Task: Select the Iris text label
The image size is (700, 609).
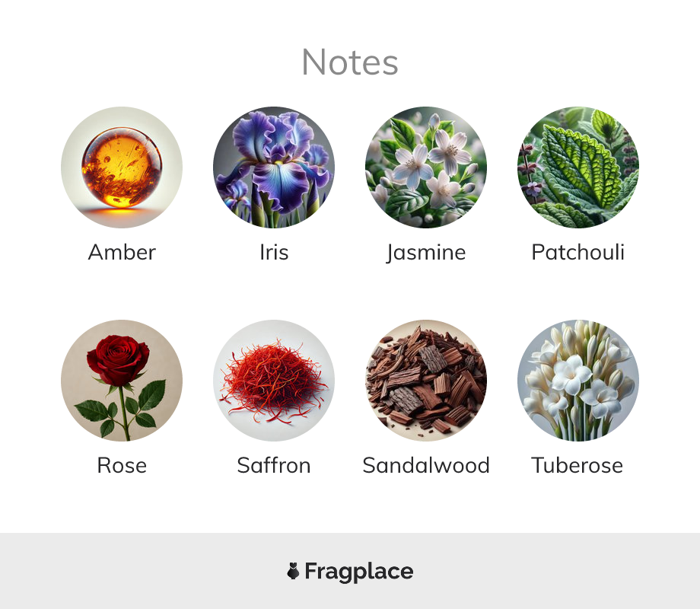Action: tap(274, 252)
